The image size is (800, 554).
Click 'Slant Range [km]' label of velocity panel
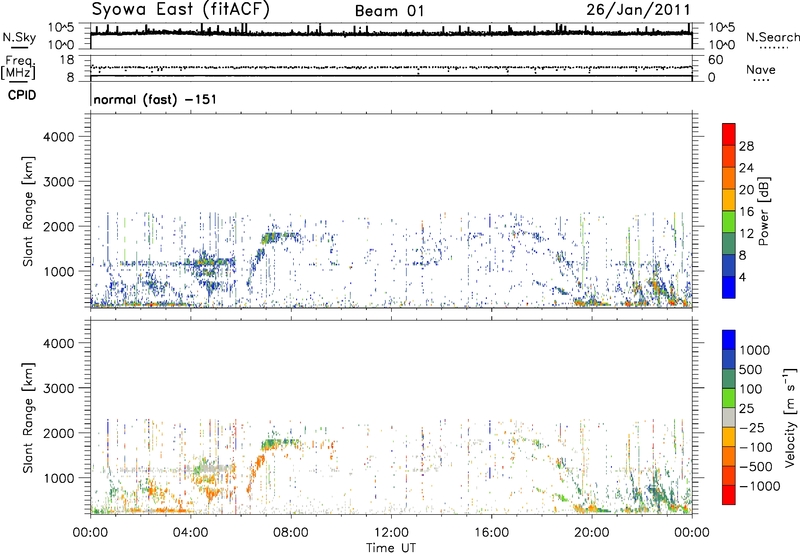click(x=28, y=418)
